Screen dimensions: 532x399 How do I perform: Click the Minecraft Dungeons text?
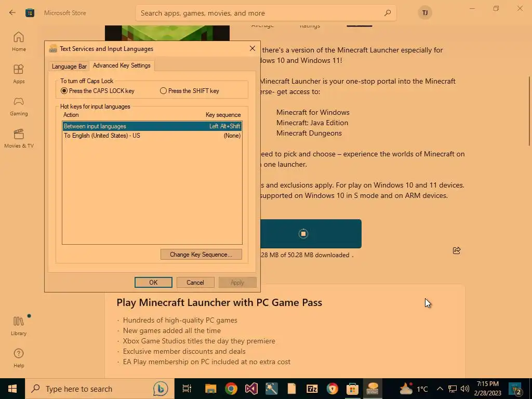coord(309,134)
